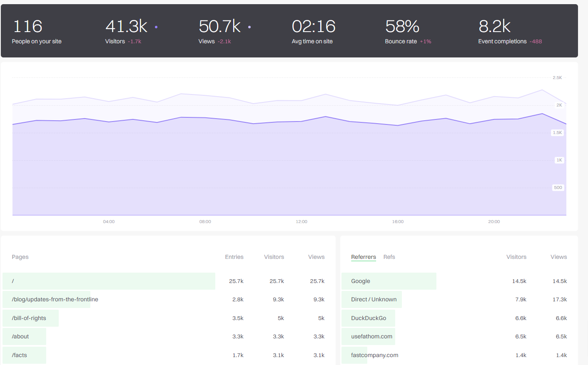Select the /about page entry
This screenshot has height=365, width=588.
(x=20, y=336)
